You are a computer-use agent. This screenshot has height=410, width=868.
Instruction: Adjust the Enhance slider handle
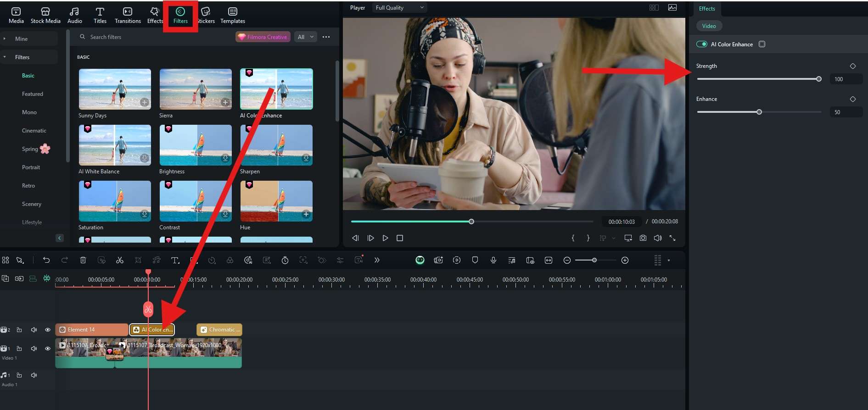point(759,112)
